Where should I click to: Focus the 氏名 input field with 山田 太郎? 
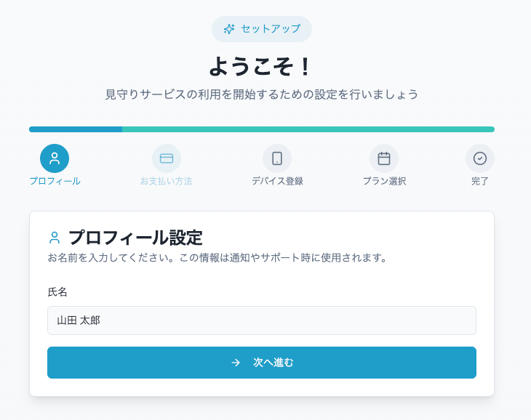pos(262,320)
